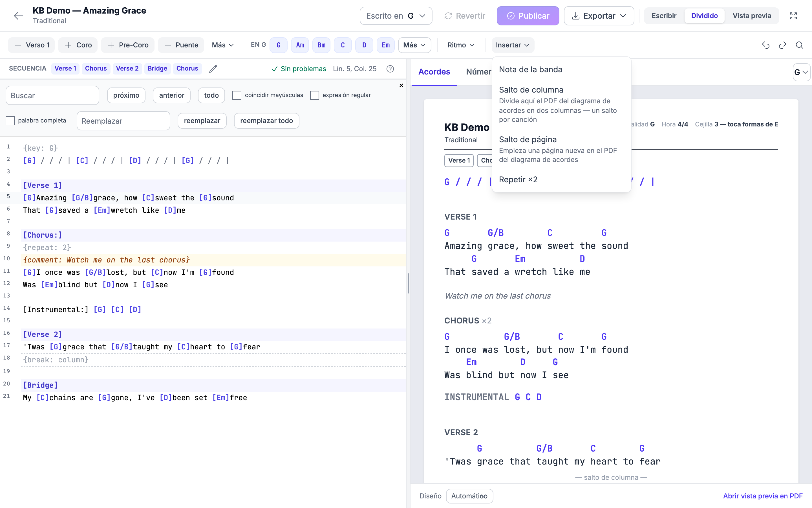Click the reemplazar todo button
Screen dimensions: 812x508
(266, 121)
